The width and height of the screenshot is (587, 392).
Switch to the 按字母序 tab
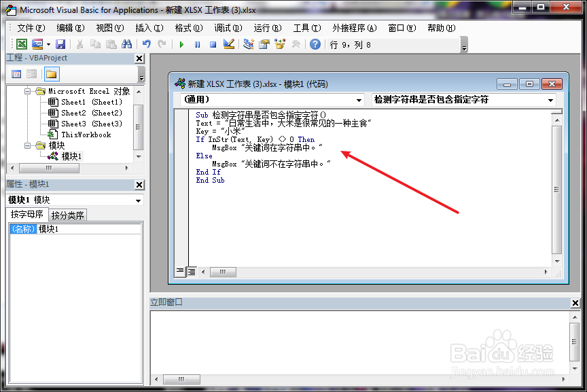click(x=27, y=214)
